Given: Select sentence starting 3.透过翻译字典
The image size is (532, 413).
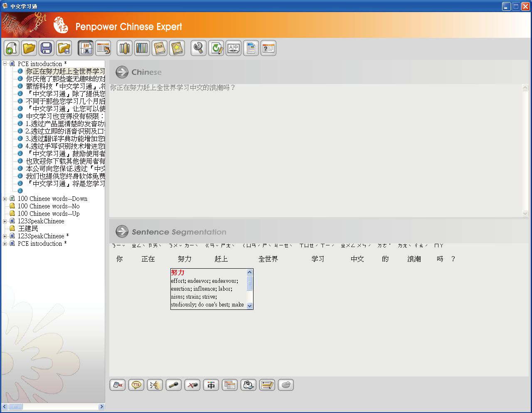Looking at the screenshot, I should pos(65,138).
